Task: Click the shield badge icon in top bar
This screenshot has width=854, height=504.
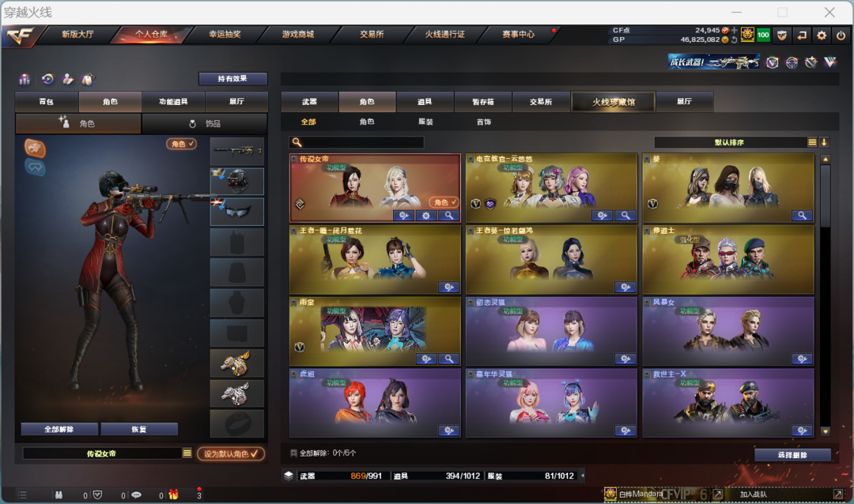Action: pyautogui.click(x=782, y=36)
